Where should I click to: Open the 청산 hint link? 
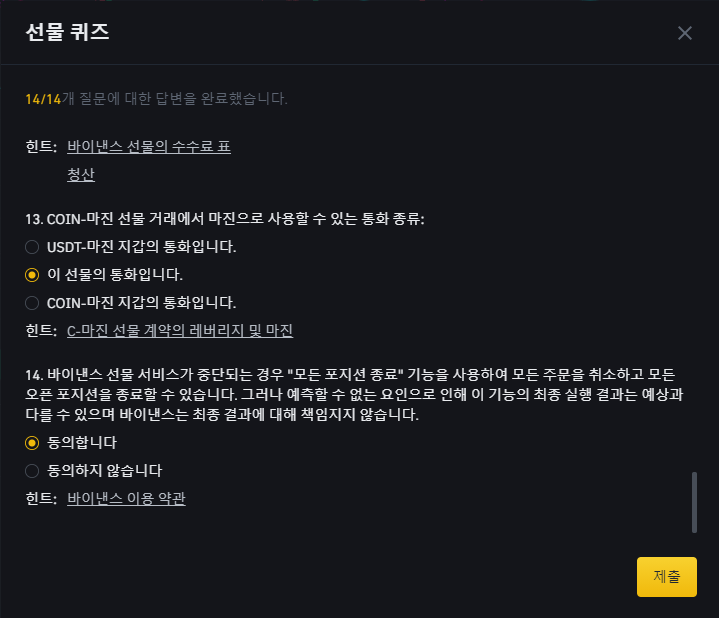pyautogui.click(x=81, y=174)
